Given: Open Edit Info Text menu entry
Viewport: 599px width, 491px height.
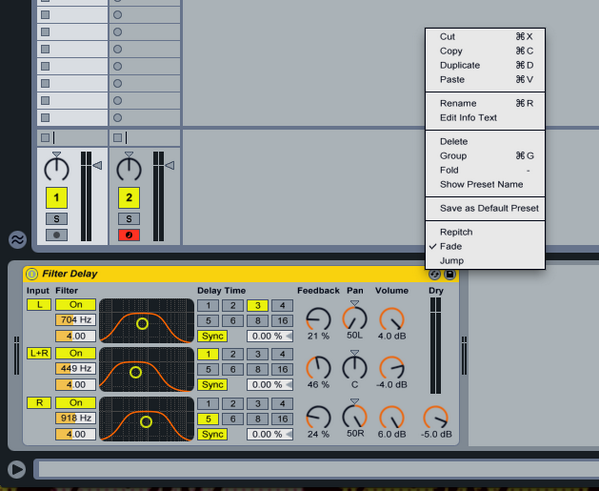Looking at the screenshot, I should tap(485, 118).
